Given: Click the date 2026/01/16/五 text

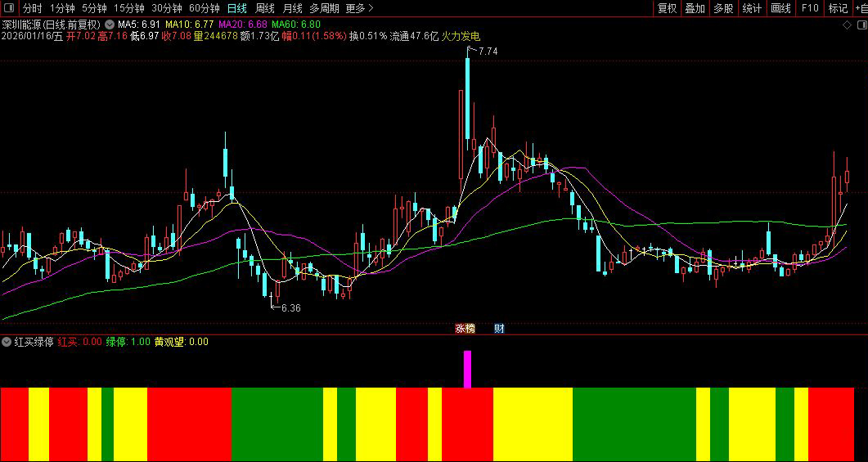Looking at the screenshot, I should (32, 36).
